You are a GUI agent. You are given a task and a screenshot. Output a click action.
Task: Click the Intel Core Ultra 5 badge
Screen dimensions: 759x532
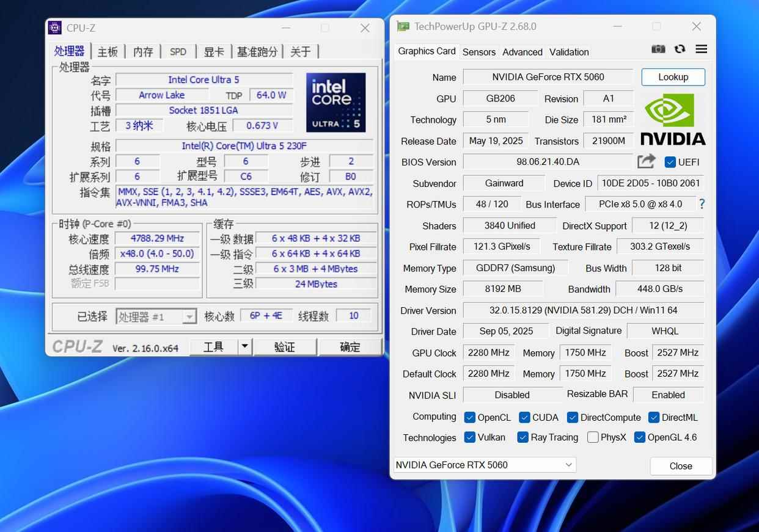click(x=335, y=102)
